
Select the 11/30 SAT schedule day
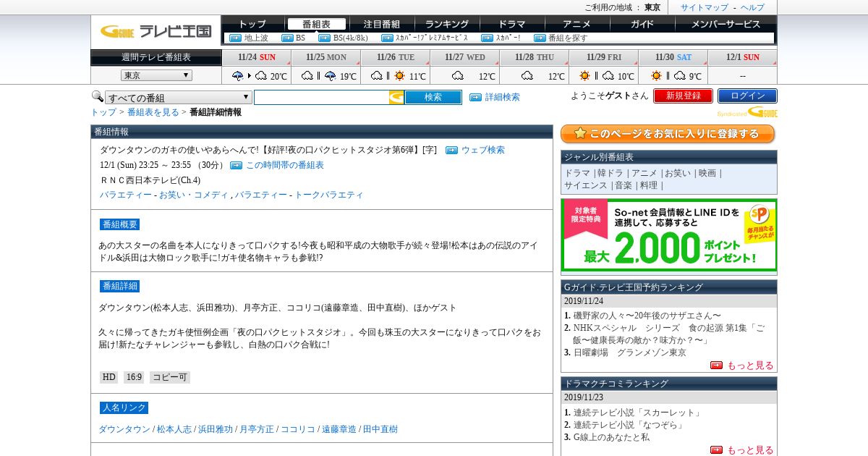[x=673, y=57]
